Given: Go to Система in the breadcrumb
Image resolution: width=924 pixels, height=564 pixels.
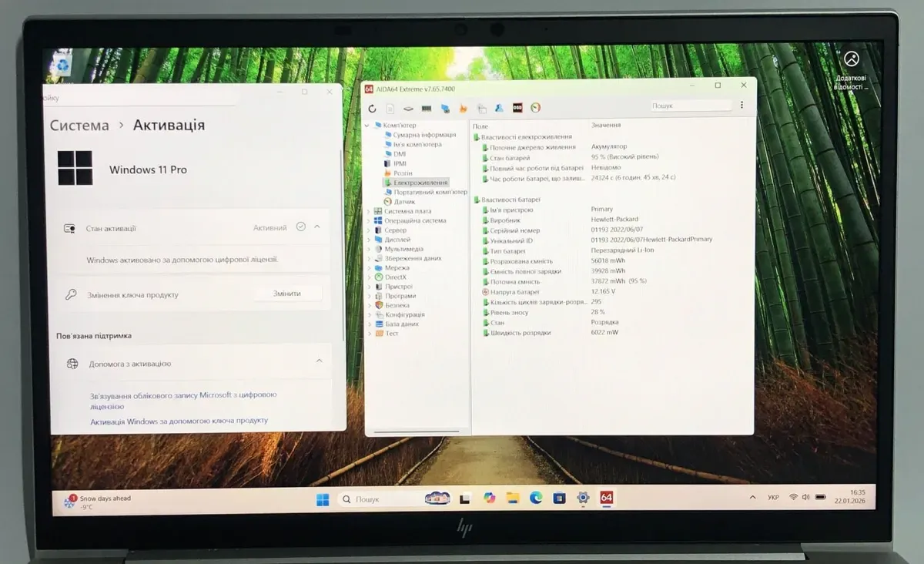Looking at the screenshot, I should (79, 126).
